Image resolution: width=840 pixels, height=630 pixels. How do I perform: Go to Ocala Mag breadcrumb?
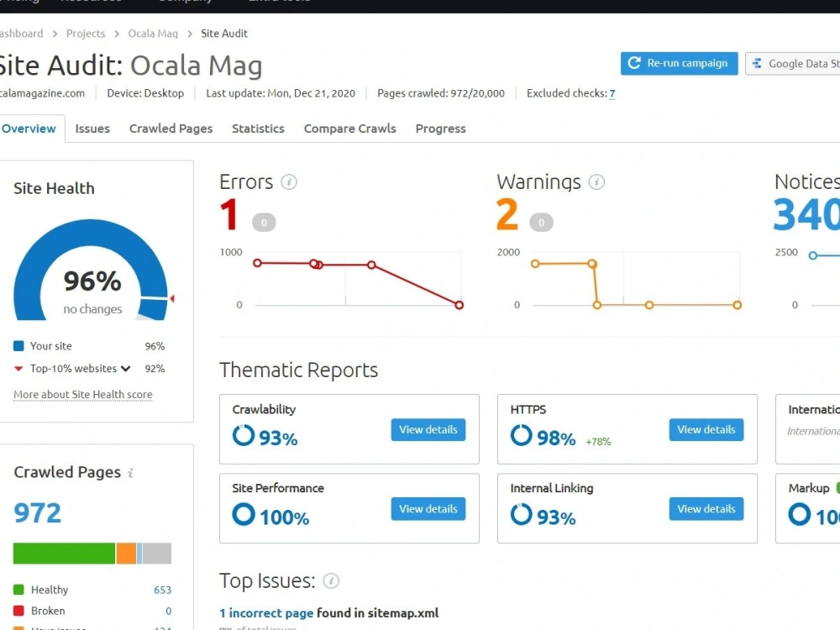(x=153, y=34)
